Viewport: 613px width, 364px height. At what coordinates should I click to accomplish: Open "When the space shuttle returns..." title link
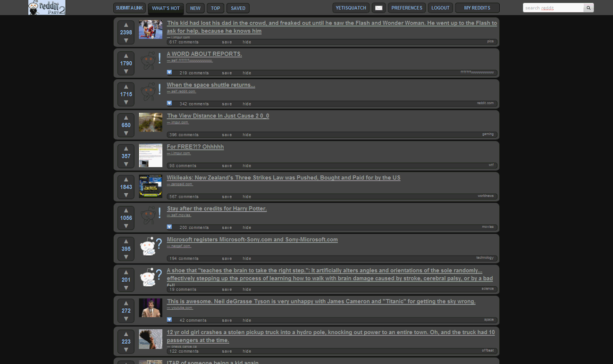(211, 85)
